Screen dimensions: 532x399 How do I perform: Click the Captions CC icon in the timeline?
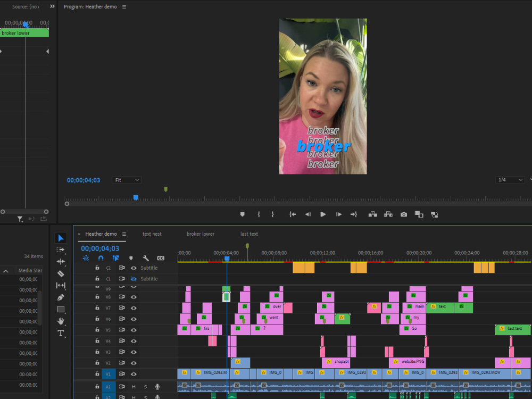[160, 258]
